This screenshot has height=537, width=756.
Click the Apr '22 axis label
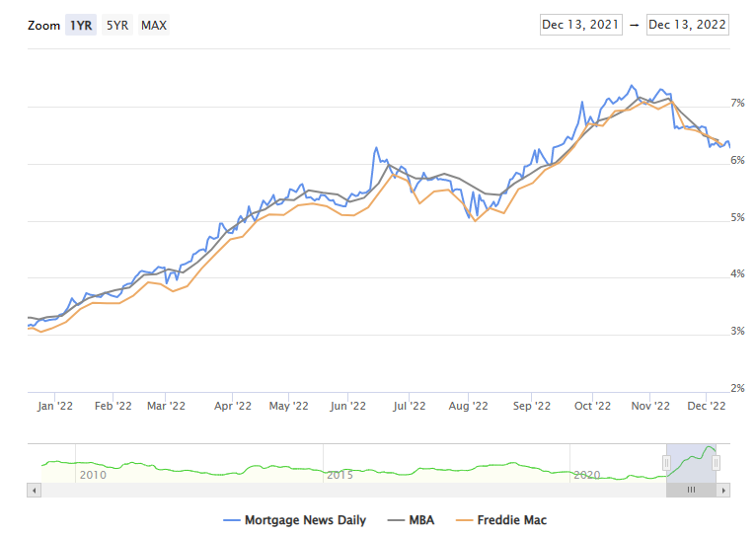click(x=232, y=406)
